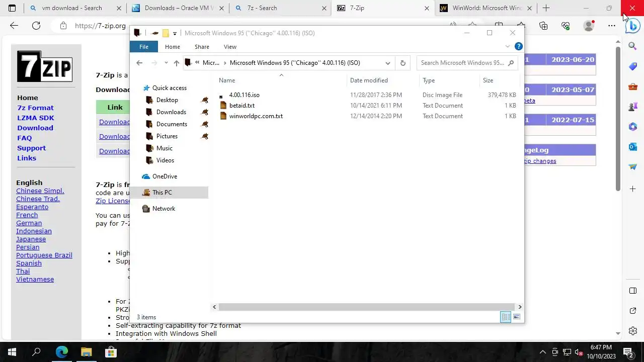Open the File ribbon tab
The image size is (644, 362).
click(x=144, y=47)
